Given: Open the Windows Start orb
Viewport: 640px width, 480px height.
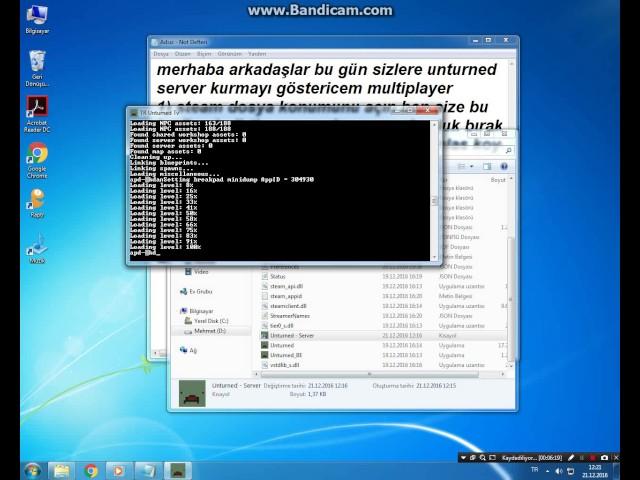Looking at the screenshot, I should coord(33,471).
